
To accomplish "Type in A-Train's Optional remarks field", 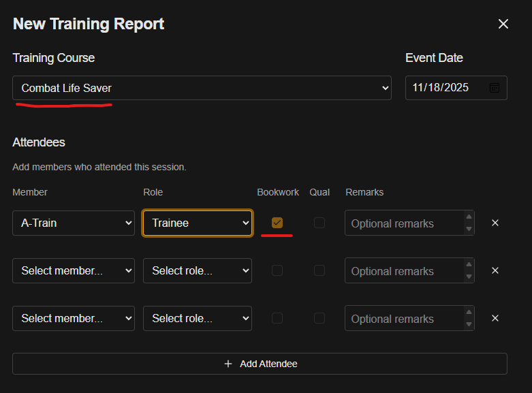I will click(x=403, y=223).
